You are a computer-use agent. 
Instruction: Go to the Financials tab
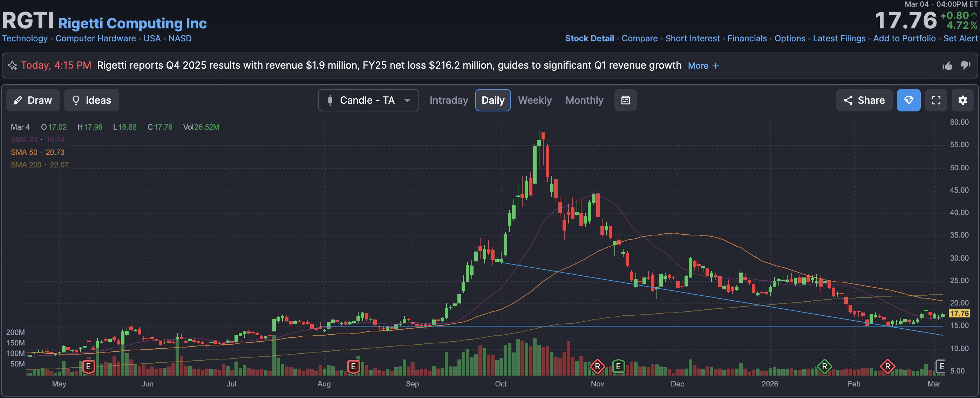coord(747,39)
